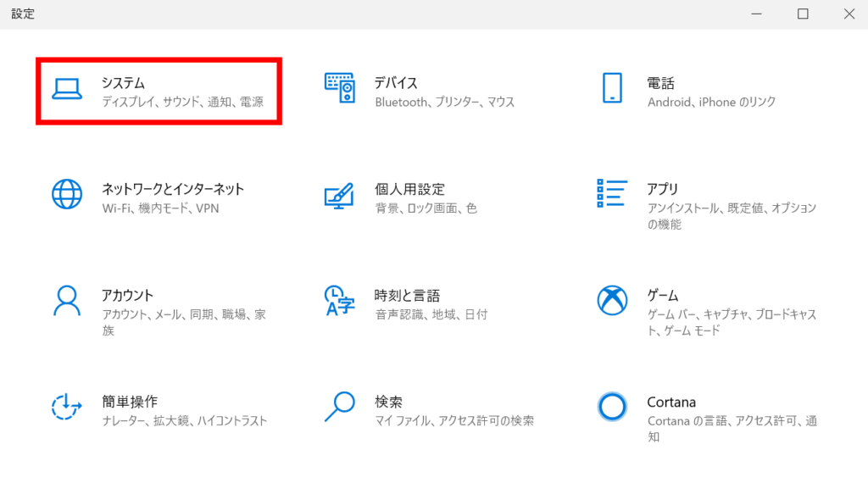Select the システム heading text
This screenshot has width=868, height=483.
click(123, 83)
